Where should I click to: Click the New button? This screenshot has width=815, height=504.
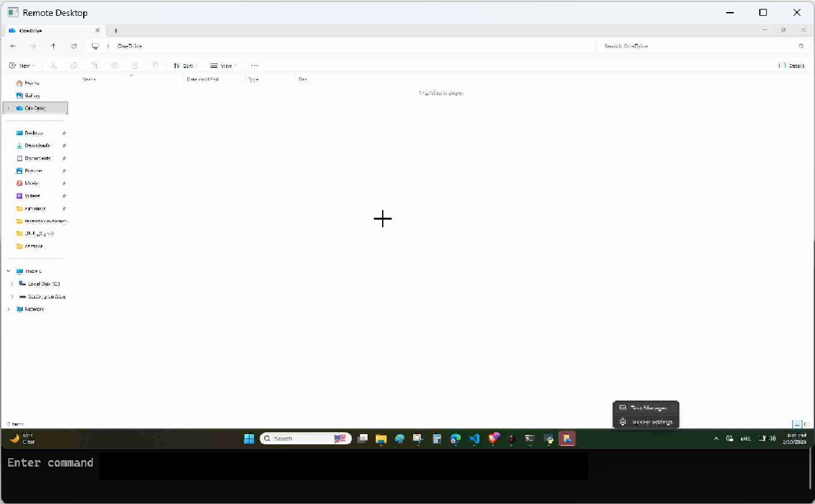click(22, 65)
